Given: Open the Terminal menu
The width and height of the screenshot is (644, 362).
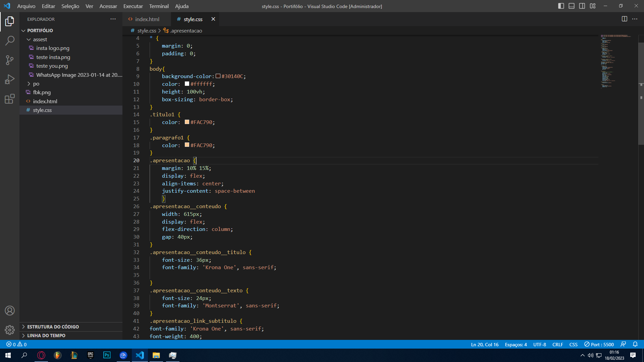Looking at the screenshot, I should coord(159,6).
